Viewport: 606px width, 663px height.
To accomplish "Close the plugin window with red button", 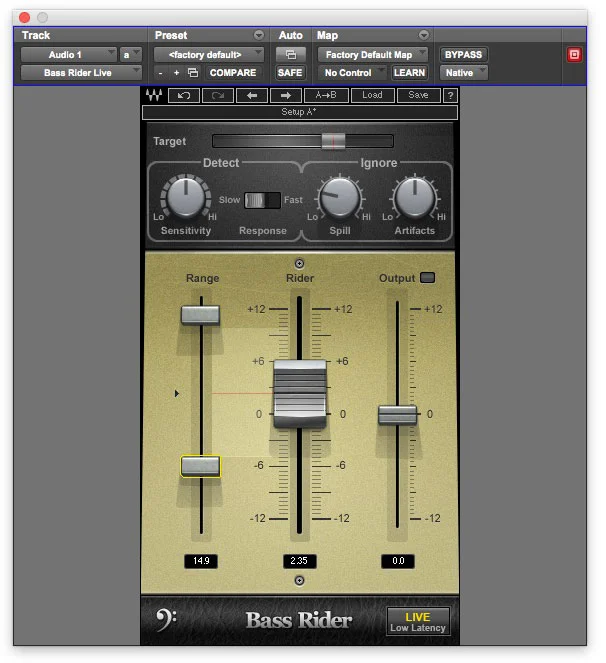I will point(25,17).
